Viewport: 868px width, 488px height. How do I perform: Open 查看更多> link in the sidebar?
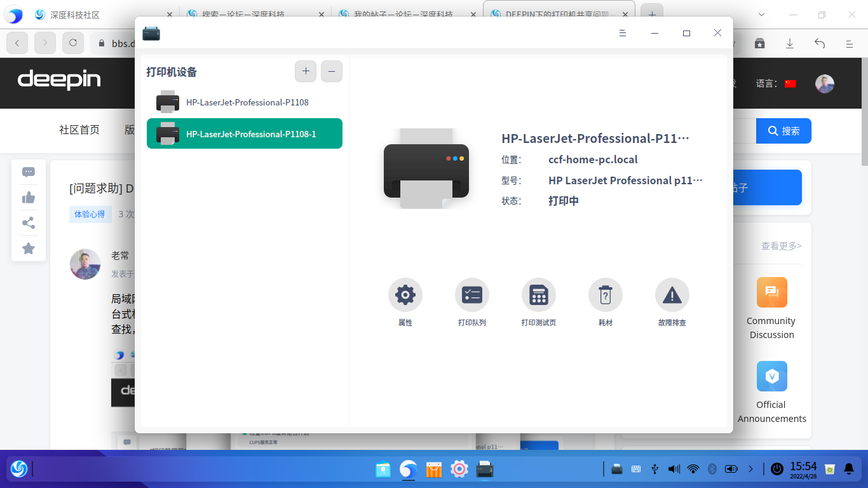[782, 246]
